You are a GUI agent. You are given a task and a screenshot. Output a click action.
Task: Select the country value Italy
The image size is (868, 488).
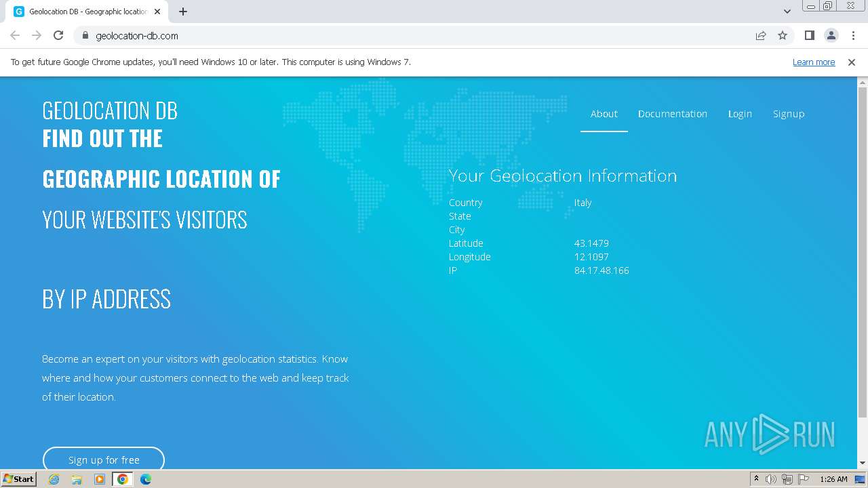click(583, 203)
